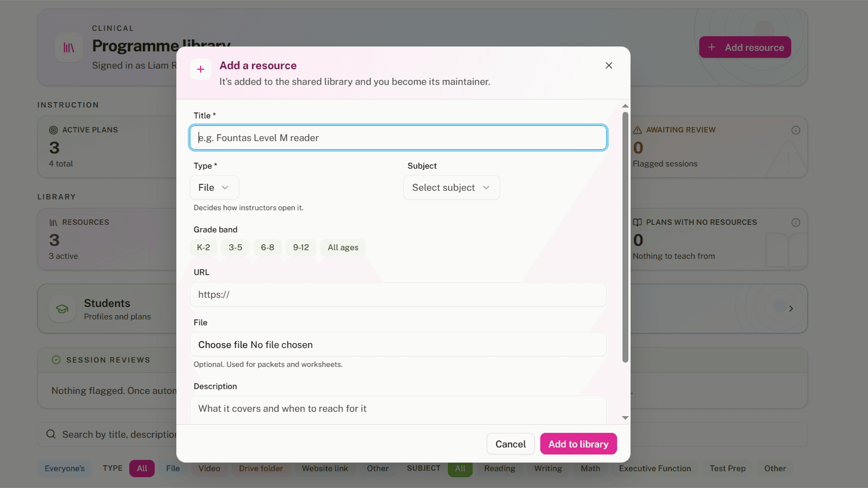Click the plus icon in dialog header
Screen dimensions: 868x488
201,69
